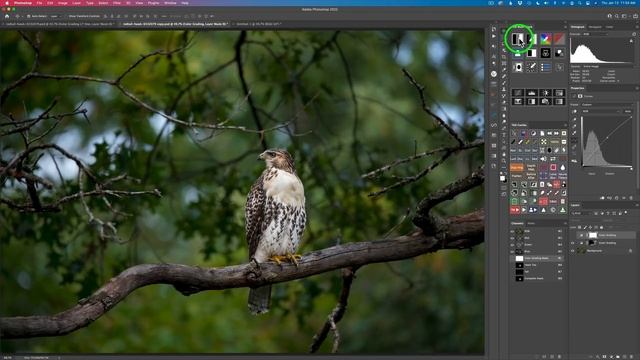This screenshot has width=640, height=360.
Task: Select the black point eyedropper in Curves
Action: (574, 119)
